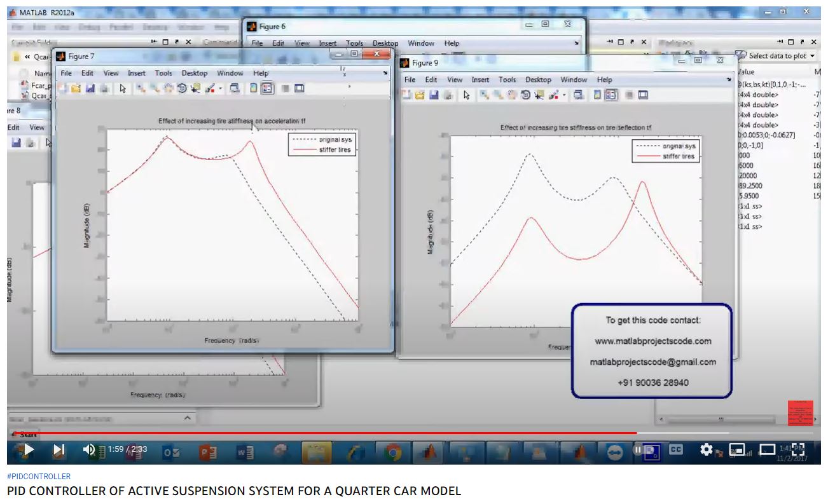Screen dimensions: 828x504
Task: Activate the Pan hand tool in Figure 7
Action: pyautogui.click(x=169, y=89)
